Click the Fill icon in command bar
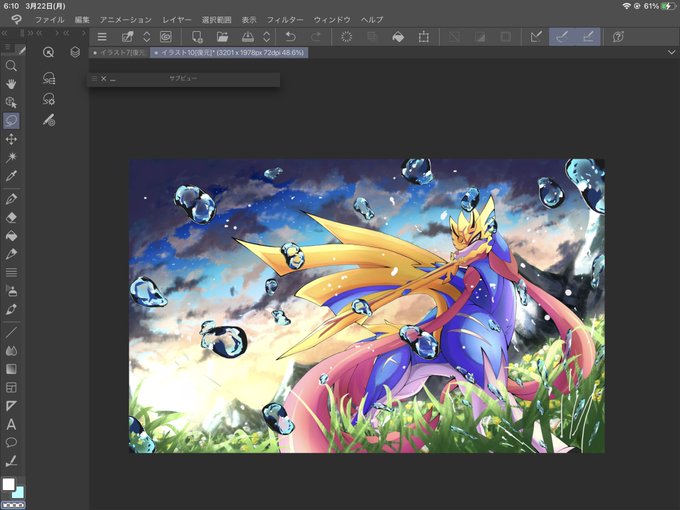 click(x=398, y=37)
